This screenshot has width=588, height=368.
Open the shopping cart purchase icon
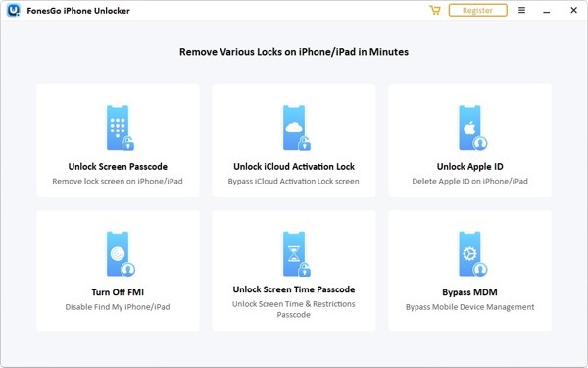[x=434, y=10]
